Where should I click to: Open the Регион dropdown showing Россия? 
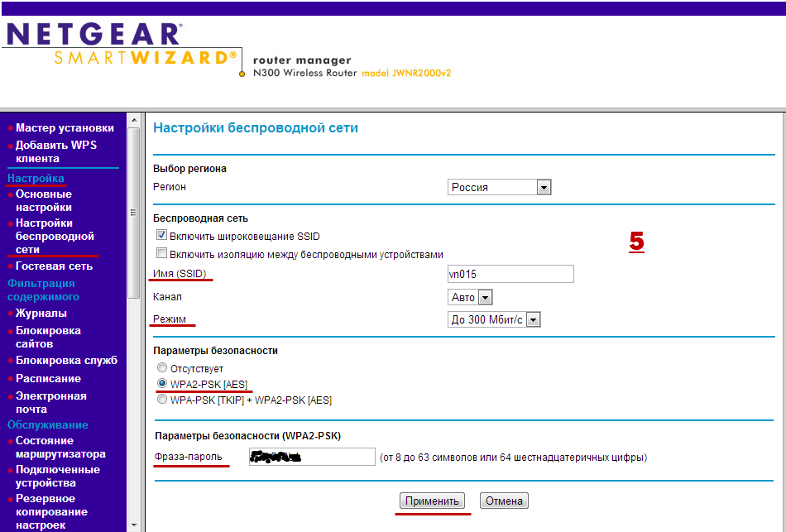[x=499, y=188]
